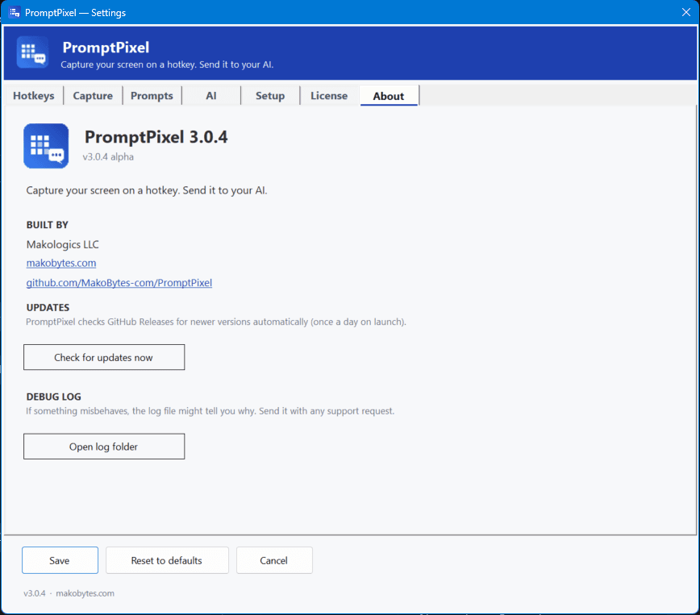
Task: Click Open log folder button
Action: pyautogui.click(x=104, y=447)
